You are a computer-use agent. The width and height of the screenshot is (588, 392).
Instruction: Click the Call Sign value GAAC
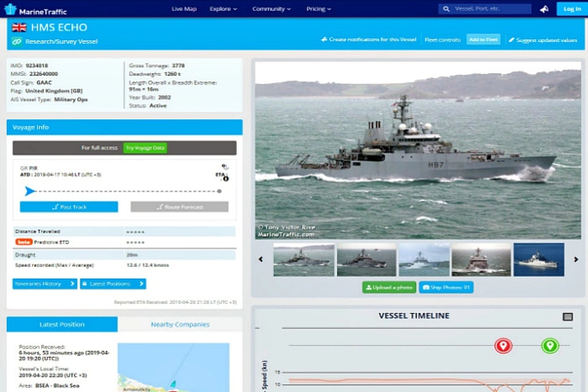[45, 82]
